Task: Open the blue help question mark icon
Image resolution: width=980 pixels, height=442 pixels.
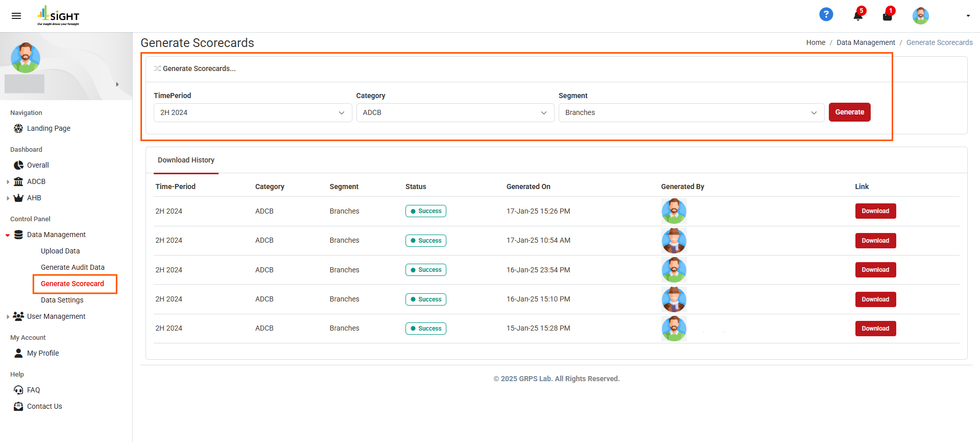Action: [826, 14]
